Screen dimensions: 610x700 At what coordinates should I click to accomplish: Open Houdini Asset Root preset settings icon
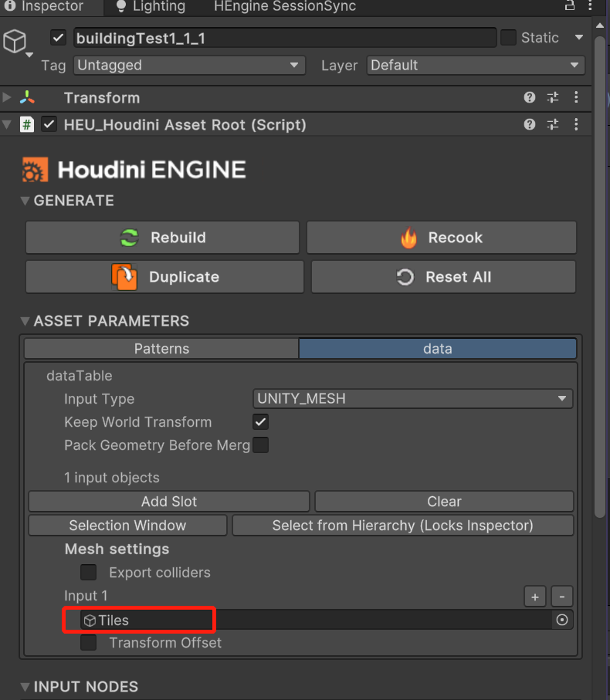(553, 124)
